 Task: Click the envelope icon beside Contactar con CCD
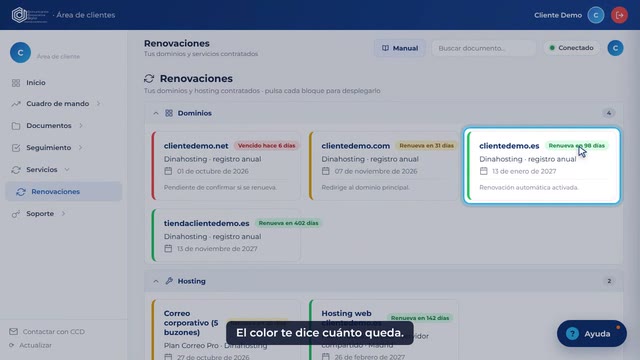[13, 331]
